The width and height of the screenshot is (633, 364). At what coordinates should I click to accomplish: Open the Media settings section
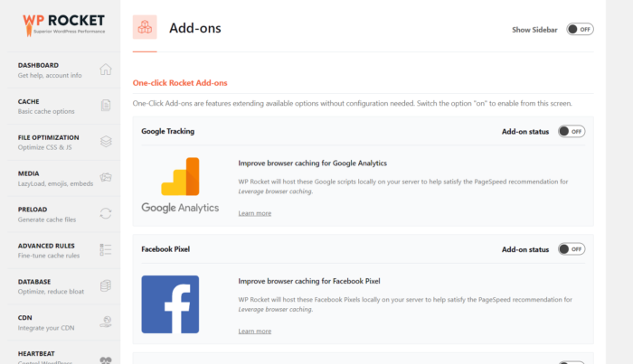click(64, 178)
